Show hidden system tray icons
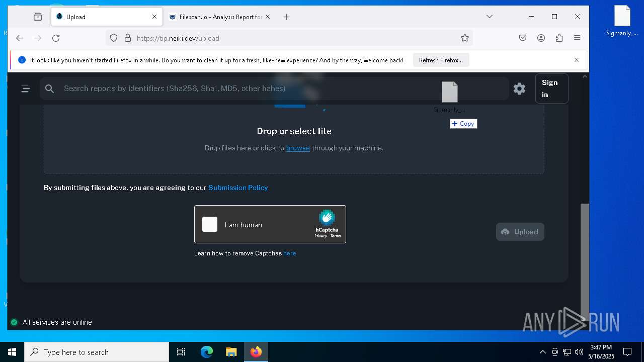644x362 pixels. pos(542,352)
